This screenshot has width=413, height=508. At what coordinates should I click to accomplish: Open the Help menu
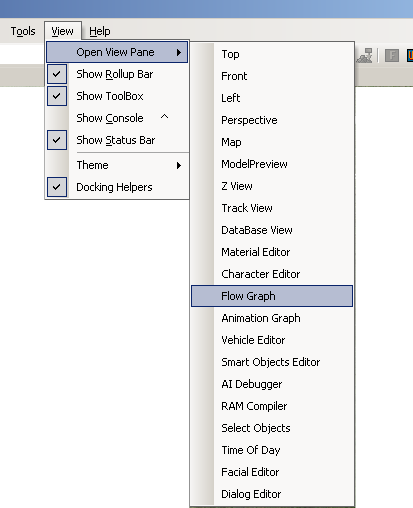[100, 31]
